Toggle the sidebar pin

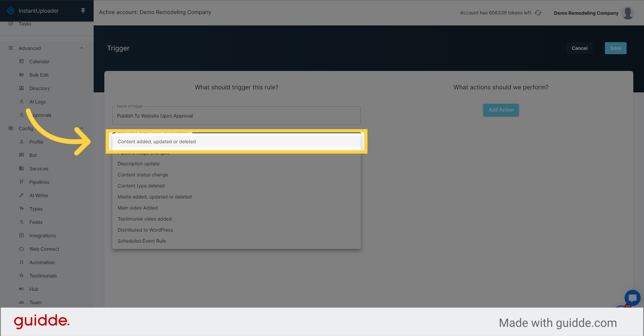(83, 10)
